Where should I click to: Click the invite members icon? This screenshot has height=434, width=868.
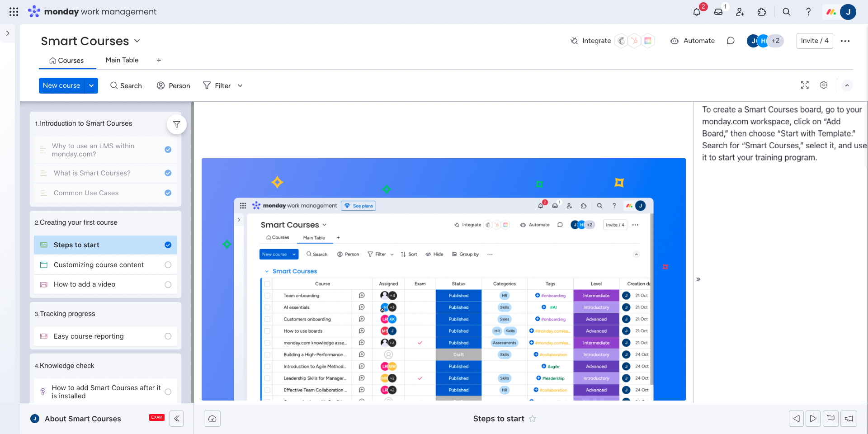(x=740, y=12)
